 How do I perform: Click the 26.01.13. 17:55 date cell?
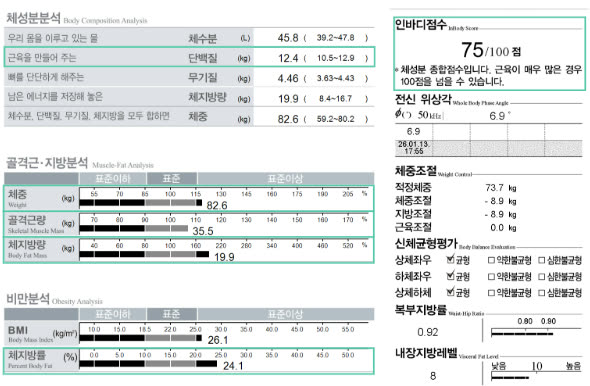coord(414,148)
